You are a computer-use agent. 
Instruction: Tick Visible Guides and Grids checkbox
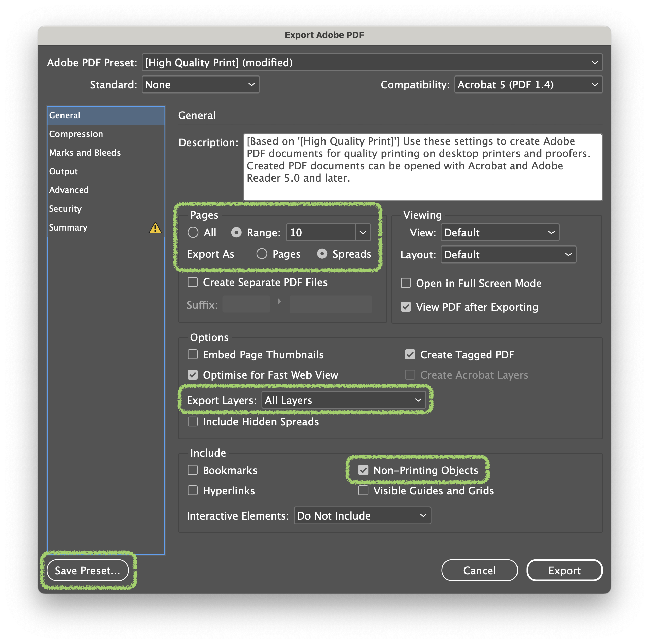pyautogui.click(x=364, y=490)
